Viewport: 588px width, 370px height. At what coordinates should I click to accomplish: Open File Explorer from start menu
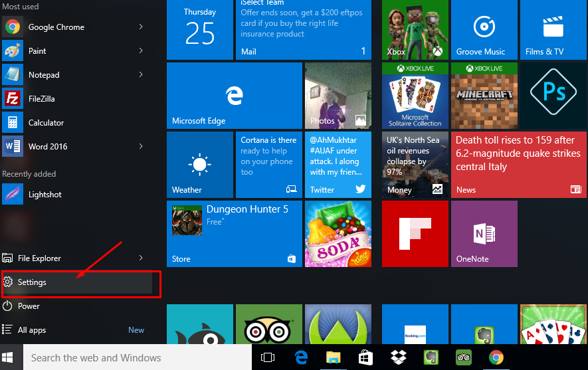(x=76, y=258)
